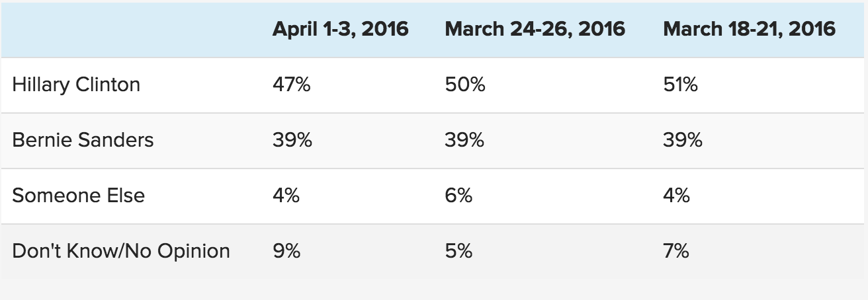Select the Hillary Clinton row label
868x300 pixels.
coord(76,85)
